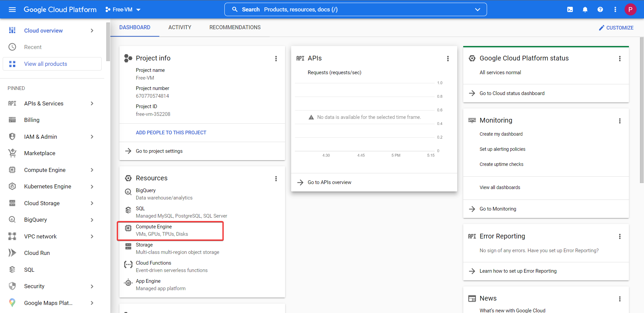Switch to the DASHBOARD tab
This screenshot has width=644, height=313.
point(135,27)
